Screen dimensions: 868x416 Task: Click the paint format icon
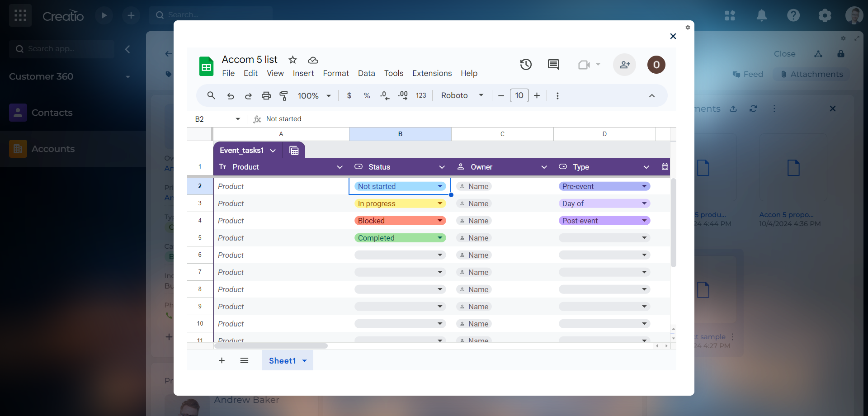point(284,96)
